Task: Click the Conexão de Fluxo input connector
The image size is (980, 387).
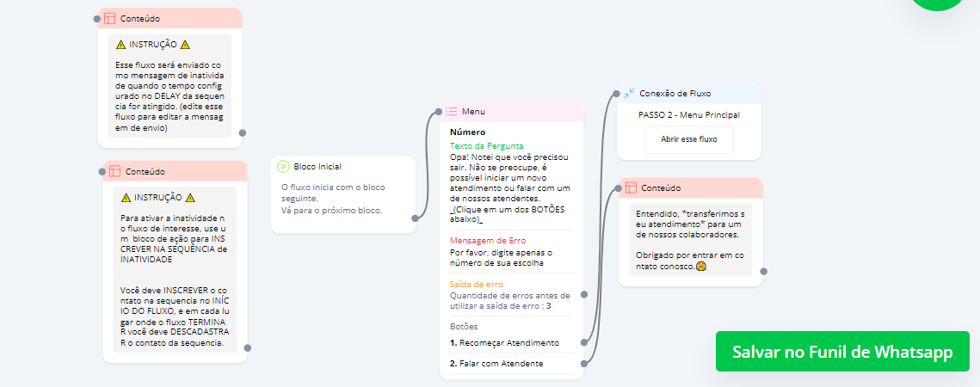Action: (x=616, y=94)
